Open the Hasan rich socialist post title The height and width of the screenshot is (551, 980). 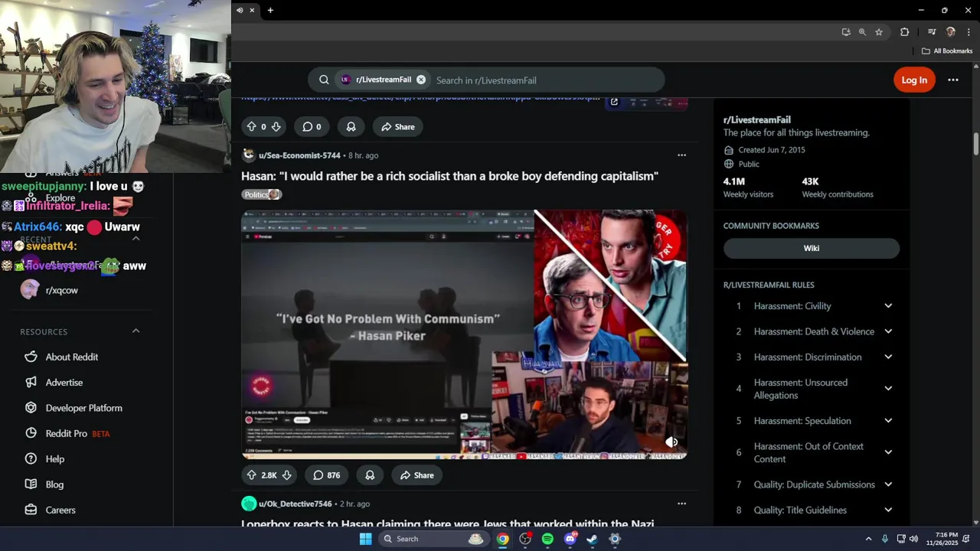[449, 176]
